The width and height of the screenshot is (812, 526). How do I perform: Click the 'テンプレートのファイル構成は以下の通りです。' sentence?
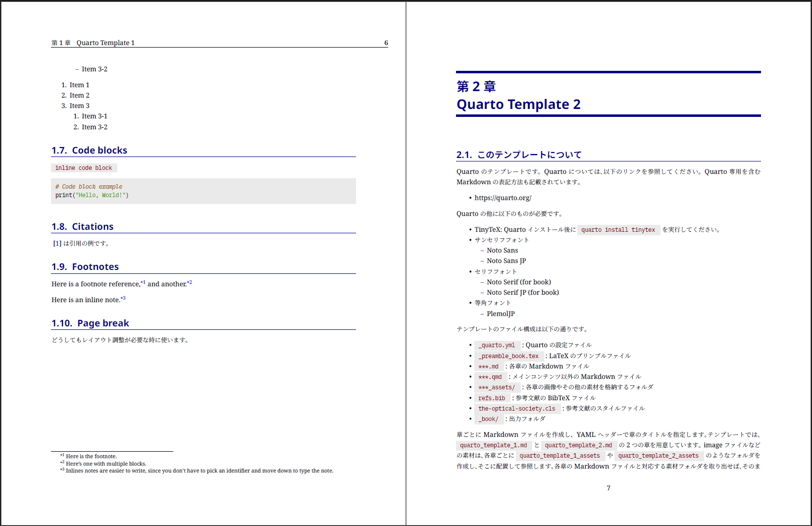point(522,329)
